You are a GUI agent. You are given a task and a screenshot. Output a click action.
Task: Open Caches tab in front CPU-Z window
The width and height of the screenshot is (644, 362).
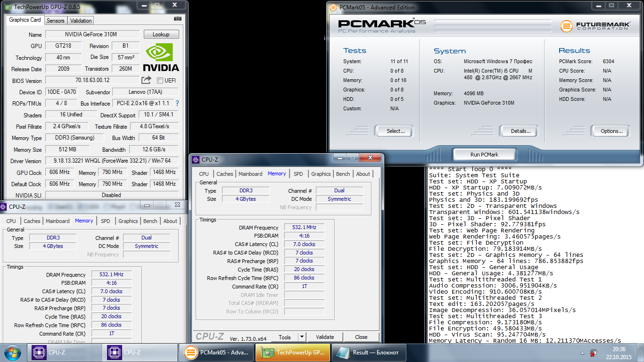[225, 174]
